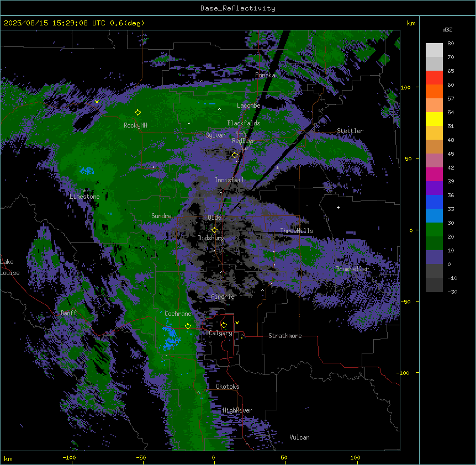Click the Stettler city label
476x465 pixels.
(x=350, y=131)
